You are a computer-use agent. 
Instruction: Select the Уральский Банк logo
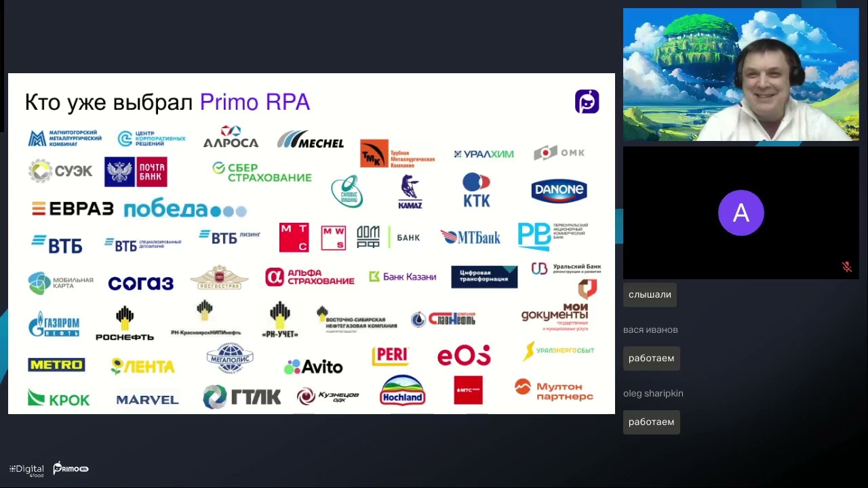[x=566, y=268]
